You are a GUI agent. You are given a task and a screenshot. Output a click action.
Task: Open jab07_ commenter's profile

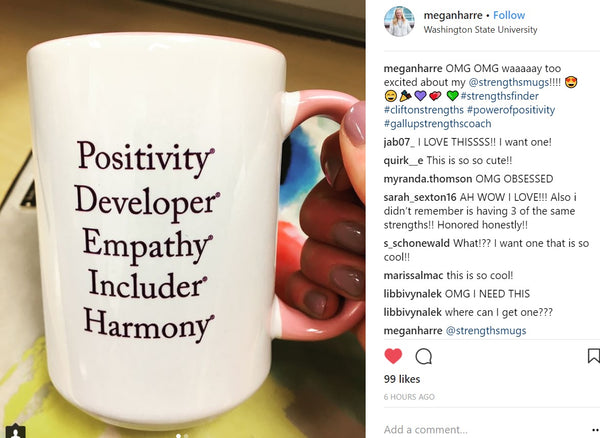(x=399, y=142)
